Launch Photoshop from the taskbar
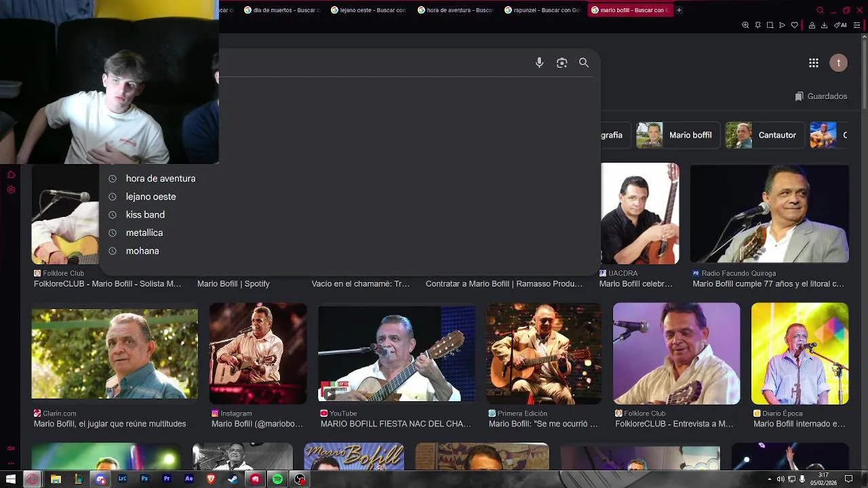Screen dimensions: 868x488 [144, 479]
